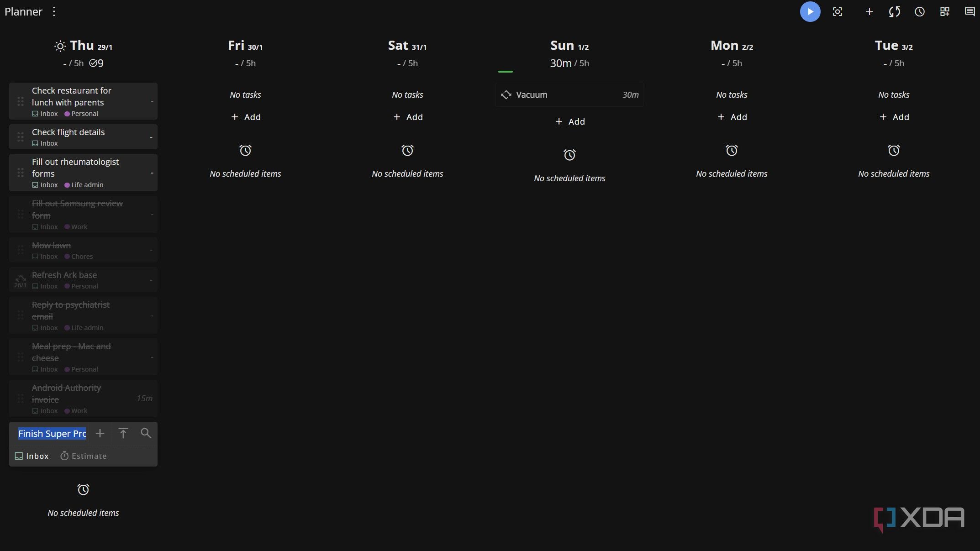Add a task to Monday 2/2

(x=732, y=117)
